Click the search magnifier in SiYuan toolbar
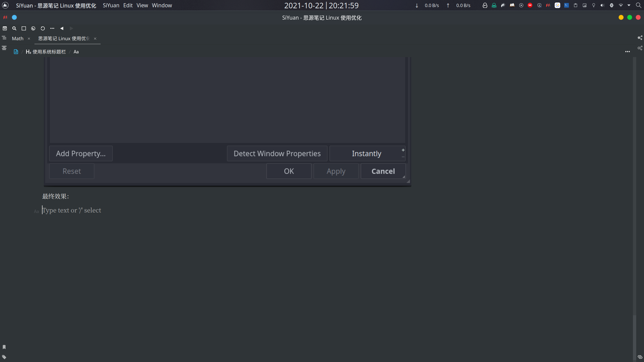644x362 pixels. (x=14, y=28)
